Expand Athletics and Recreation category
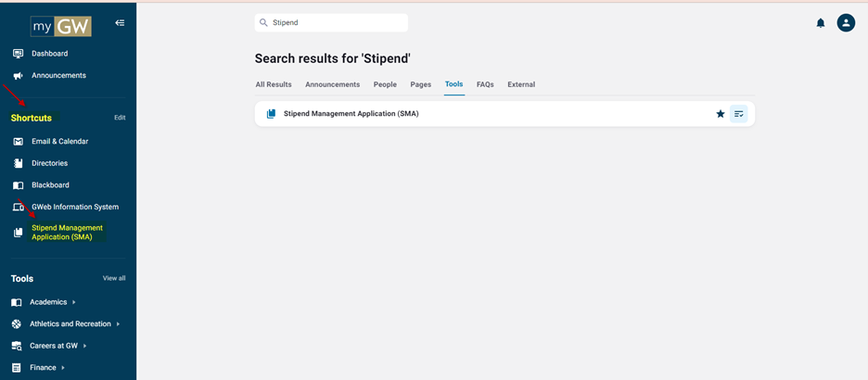868x380 pixels. (x=65, y=323)
